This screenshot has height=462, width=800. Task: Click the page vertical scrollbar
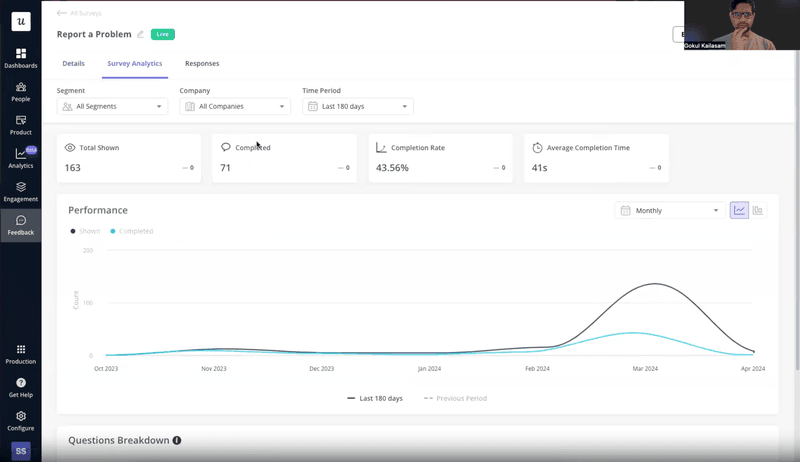(797, 210)
